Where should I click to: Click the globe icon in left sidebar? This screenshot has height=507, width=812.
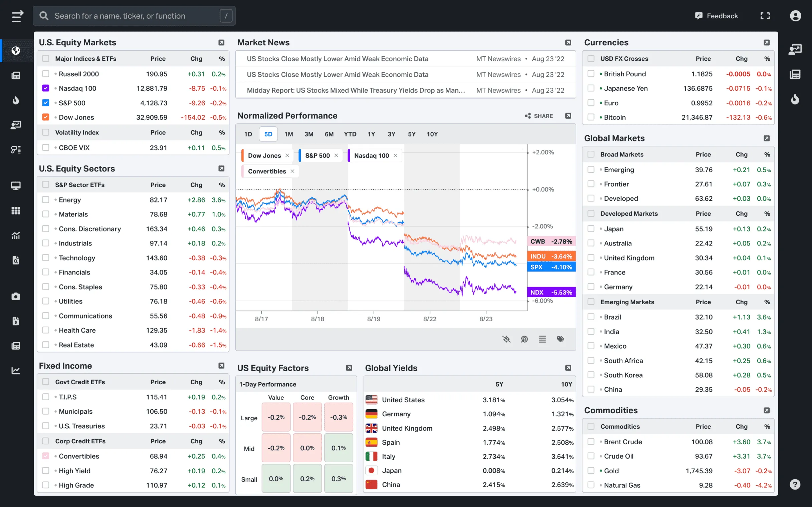tap(16, 51)
